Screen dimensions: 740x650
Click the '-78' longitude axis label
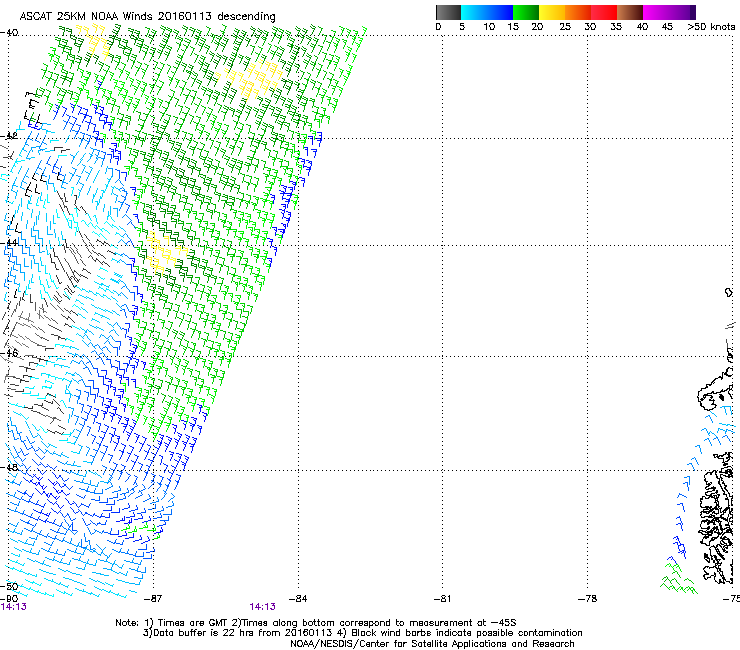[x=588, y=599]
